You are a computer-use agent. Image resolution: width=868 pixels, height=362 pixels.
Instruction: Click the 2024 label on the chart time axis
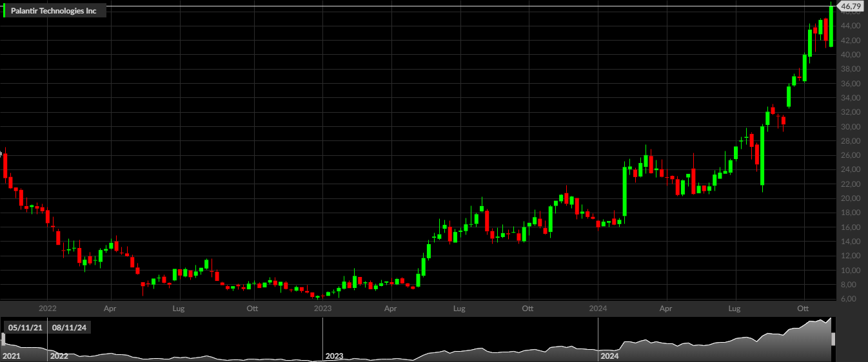coord(598,309)
